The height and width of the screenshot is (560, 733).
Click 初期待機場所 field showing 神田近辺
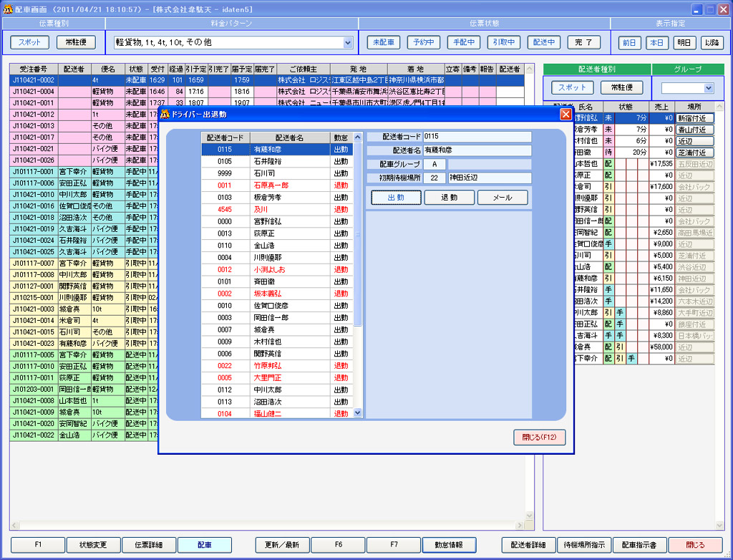coord(490,178)
